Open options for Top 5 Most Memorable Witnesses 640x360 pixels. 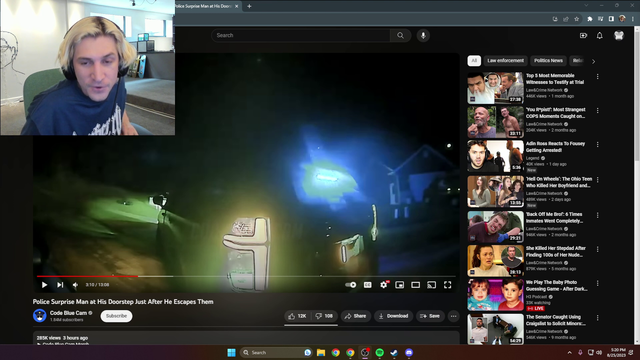(x=598, y=77)
